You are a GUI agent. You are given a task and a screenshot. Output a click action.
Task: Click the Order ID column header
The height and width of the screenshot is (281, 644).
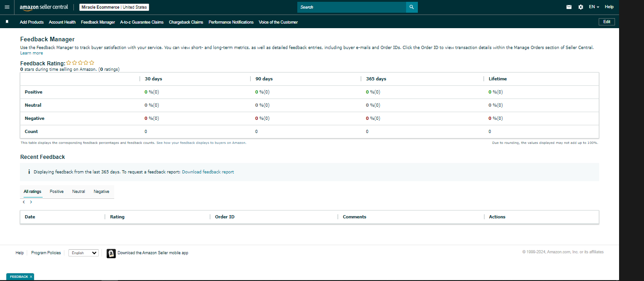[x=225, y=217]
